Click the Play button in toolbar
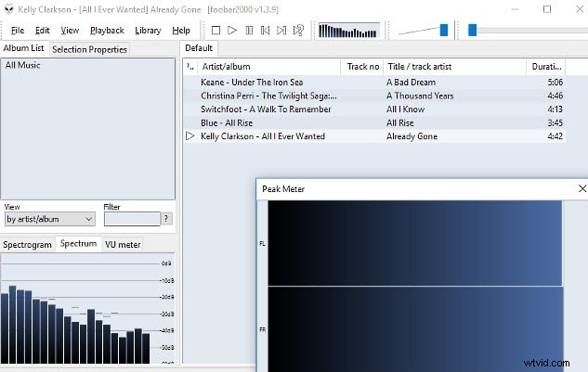The width and height of the screenshot is (588, 372). coord(232,31)
